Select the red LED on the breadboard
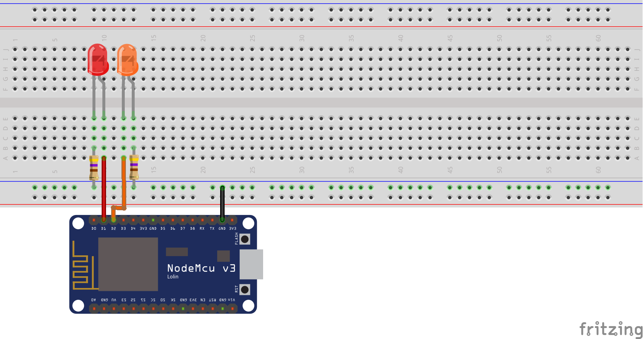 click(98, 60)
